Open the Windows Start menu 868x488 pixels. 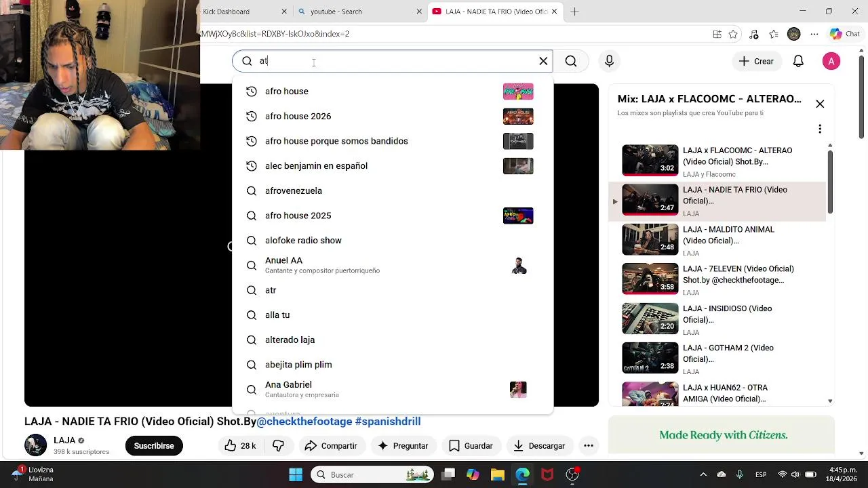pos(296,474)
